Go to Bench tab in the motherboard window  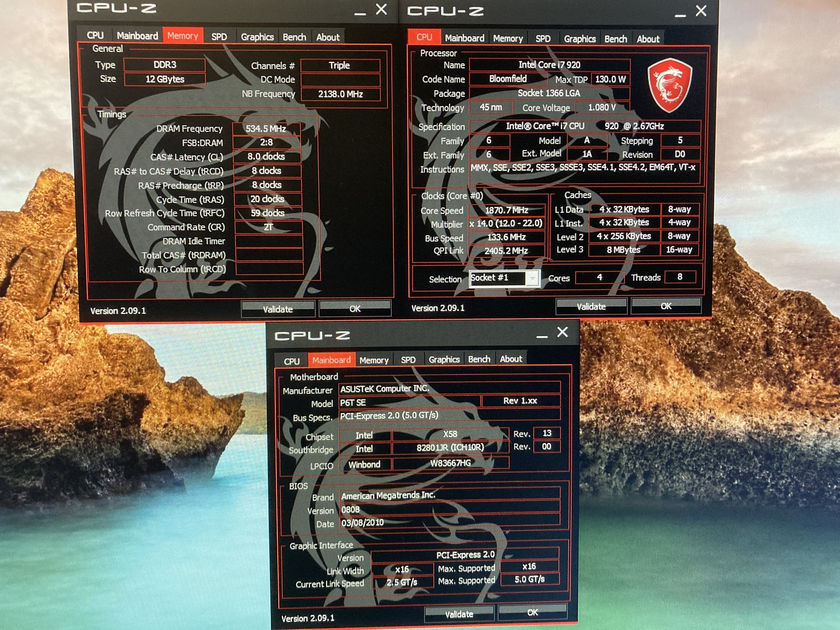(x=479, y=359)
